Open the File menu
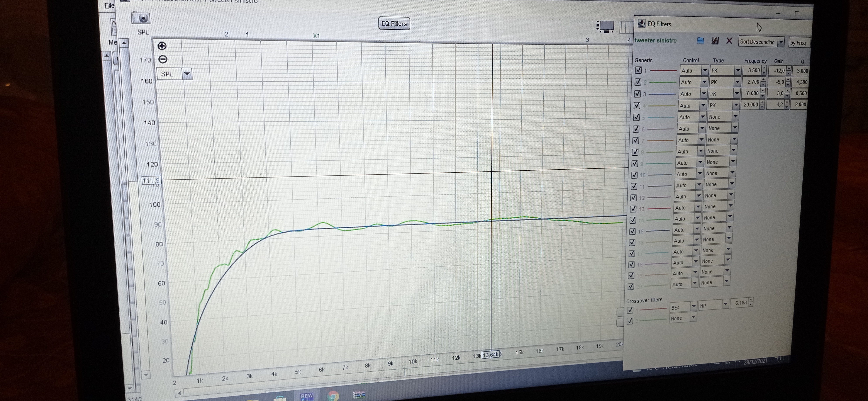Image resolution: width=868 pixels, height=401 pixels. tap(109, 6)
